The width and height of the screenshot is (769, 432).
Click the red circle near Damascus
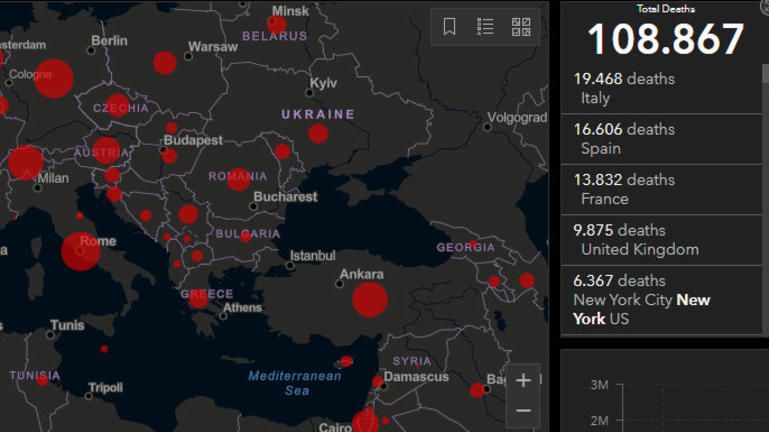pos(378,381)
